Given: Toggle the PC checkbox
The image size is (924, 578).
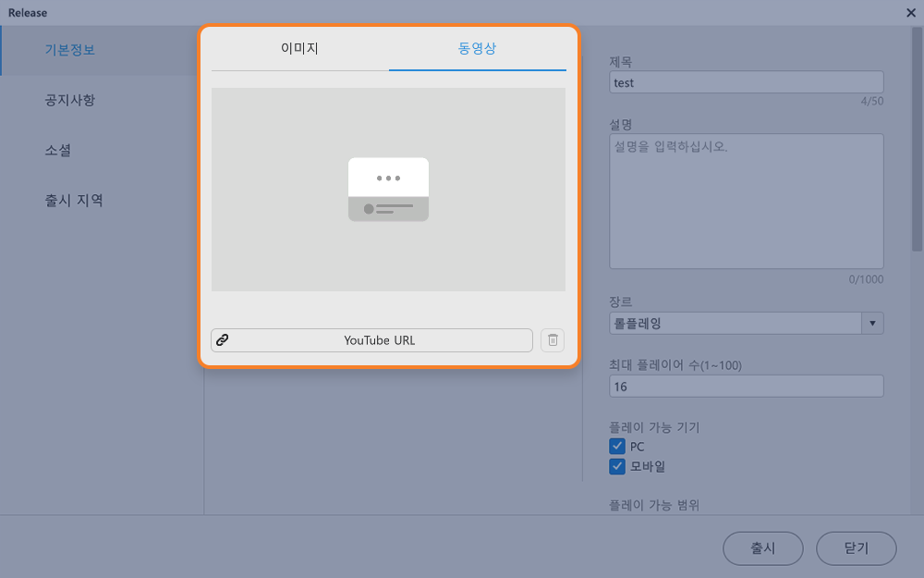Looking at the screenshot, I should point(617,446).
